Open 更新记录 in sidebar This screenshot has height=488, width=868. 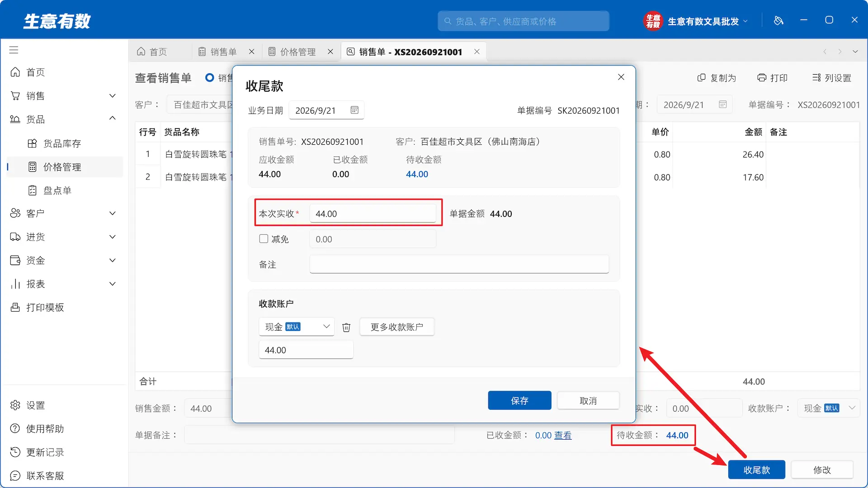click(63, 452)
